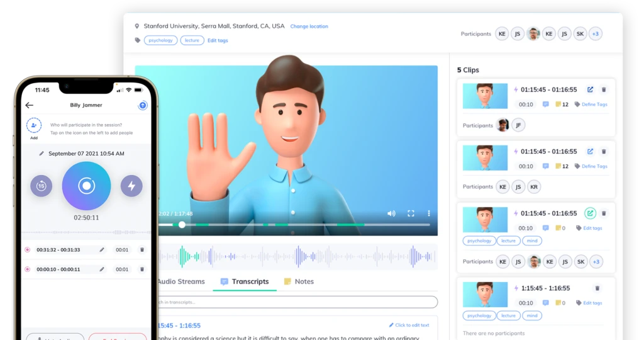Click Define Tags on first clip
644x340 pixels.
click(591, 105)
